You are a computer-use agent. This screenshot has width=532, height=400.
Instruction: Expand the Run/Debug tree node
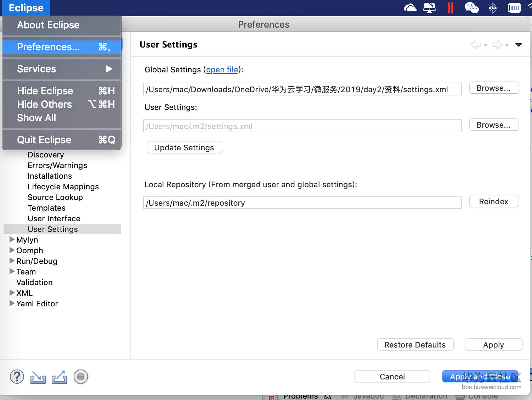[x=12, y=261]
